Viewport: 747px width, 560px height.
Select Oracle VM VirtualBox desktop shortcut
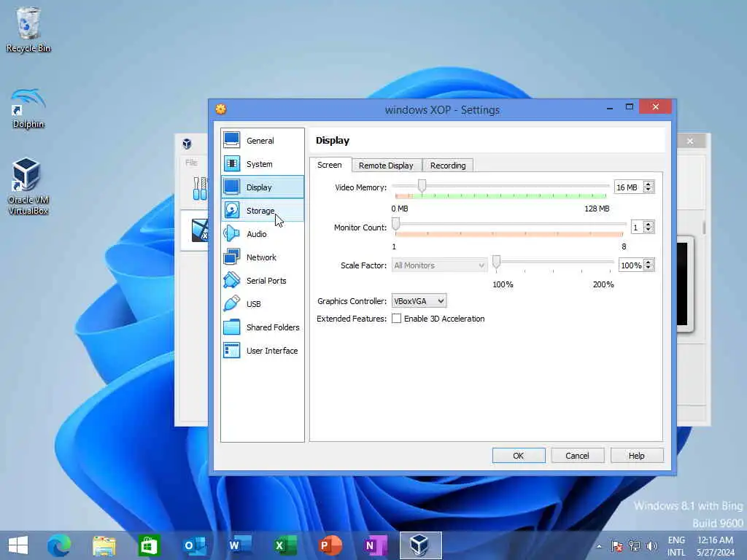(28, 187)
